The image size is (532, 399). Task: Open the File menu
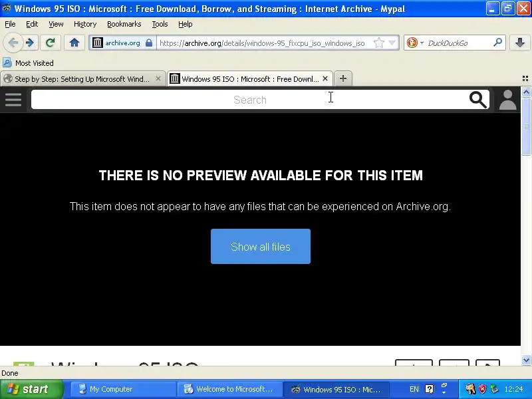coord(10,24)
